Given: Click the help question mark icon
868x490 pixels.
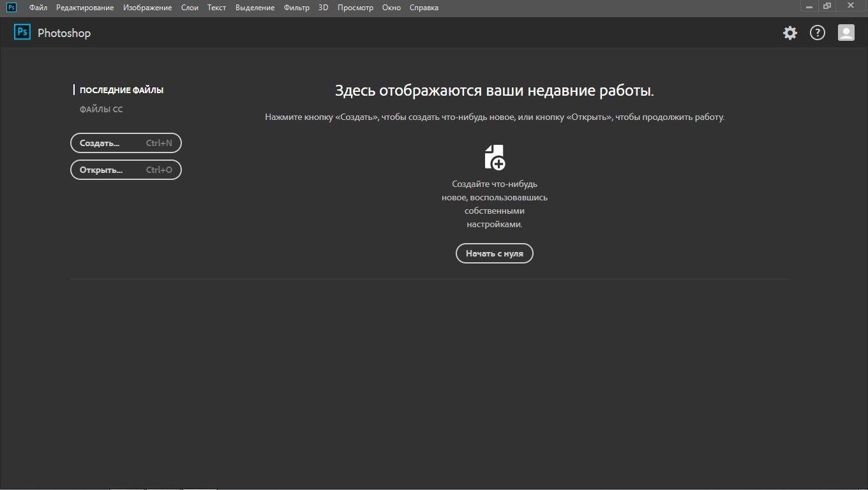Looking at the screenshot, I should tap(818, 33).
